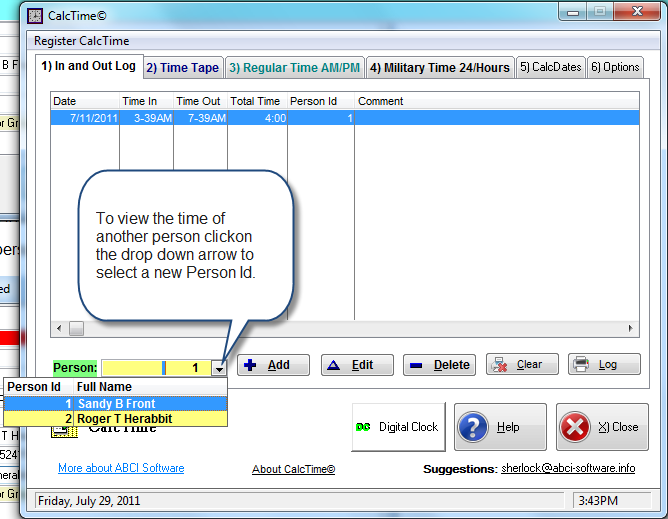Screen dimensions: 668x519
Task: Go to the CalcDates tab
Action: (550, 67)
